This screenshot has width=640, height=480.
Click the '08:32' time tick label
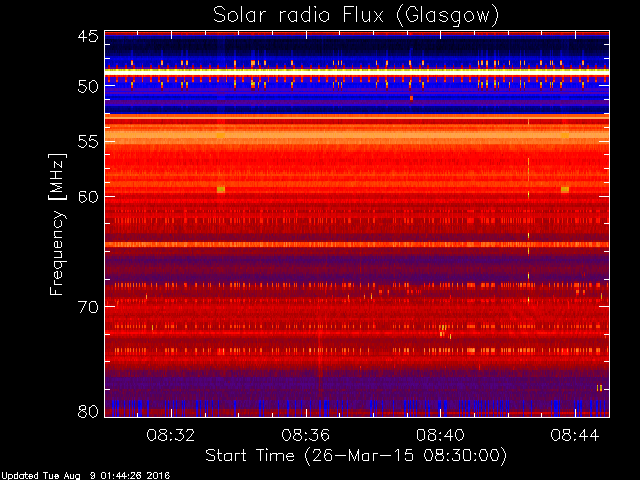click(171, 436)
